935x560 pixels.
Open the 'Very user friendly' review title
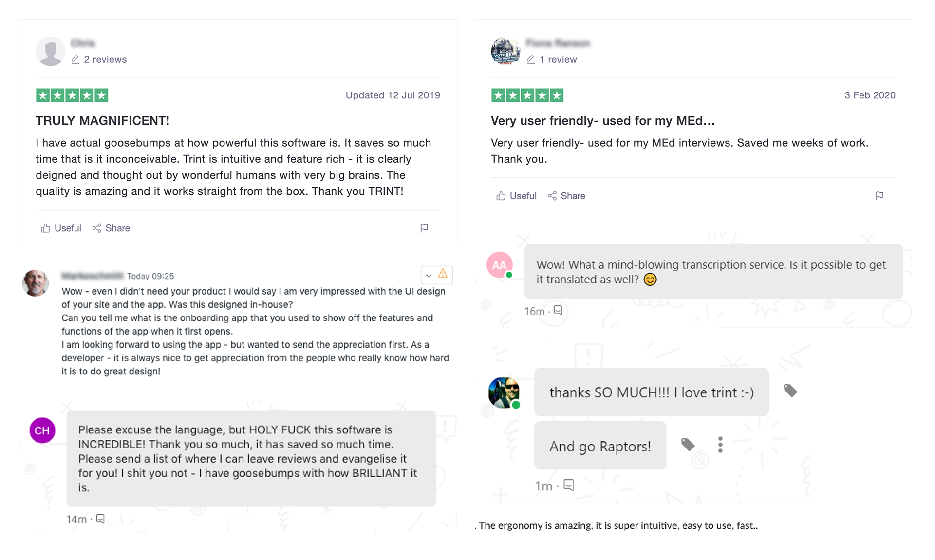(602, 121)
